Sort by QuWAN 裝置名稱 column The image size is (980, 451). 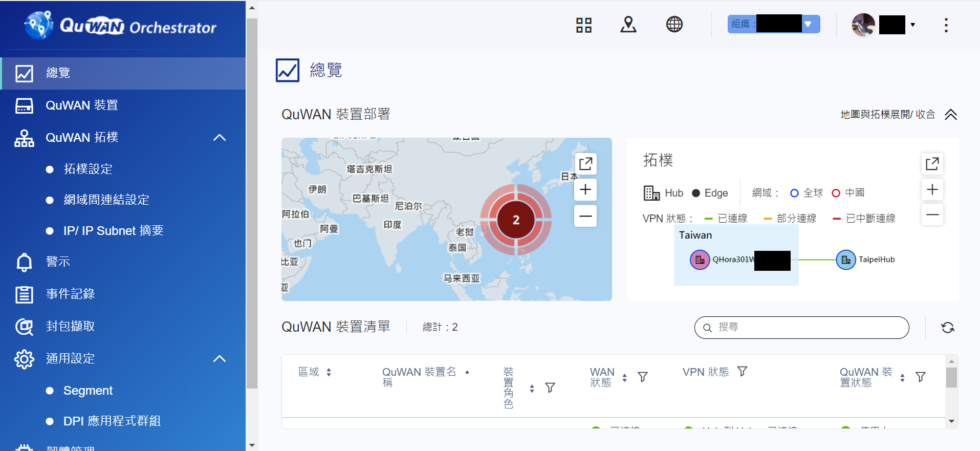[x=467, y=372]
